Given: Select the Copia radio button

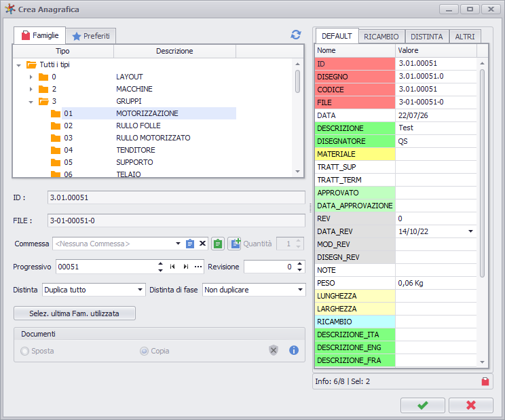Looking at the screenshot, I should [x=144, y=351].
